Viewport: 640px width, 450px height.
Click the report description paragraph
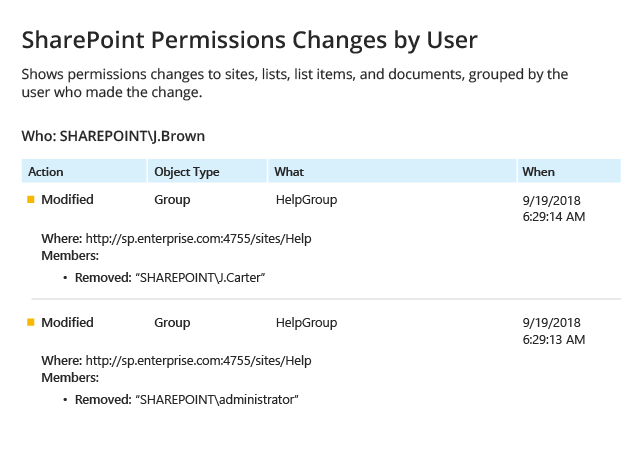coord(295,83)
